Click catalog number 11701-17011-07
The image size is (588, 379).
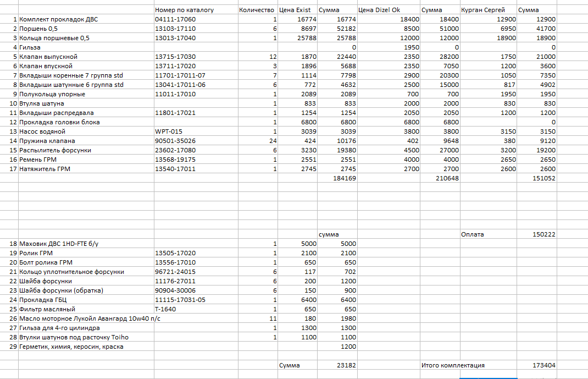click(196, 75)
